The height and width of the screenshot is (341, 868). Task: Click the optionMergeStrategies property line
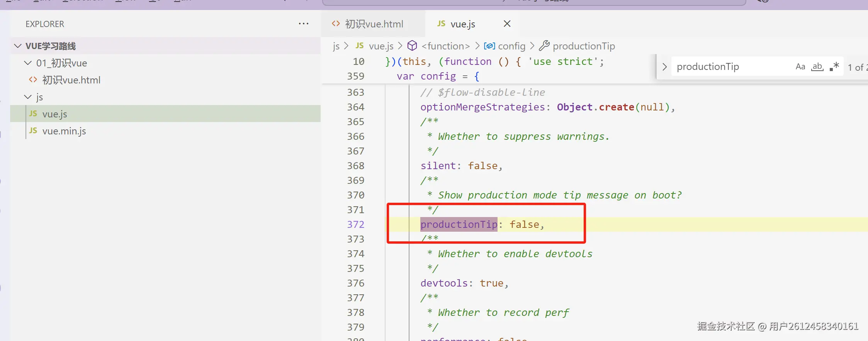click(x=548, y=107)
